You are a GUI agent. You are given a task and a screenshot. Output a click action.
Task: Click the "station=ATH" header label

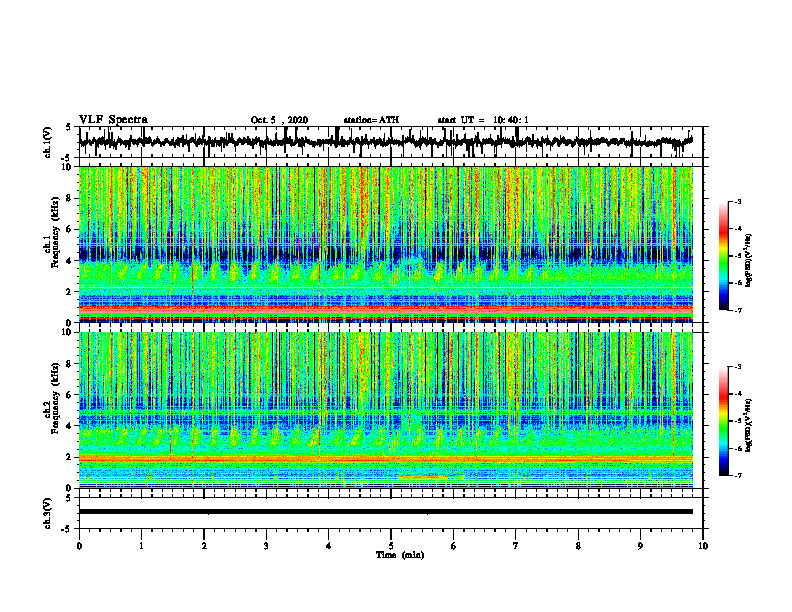(371, 120)
